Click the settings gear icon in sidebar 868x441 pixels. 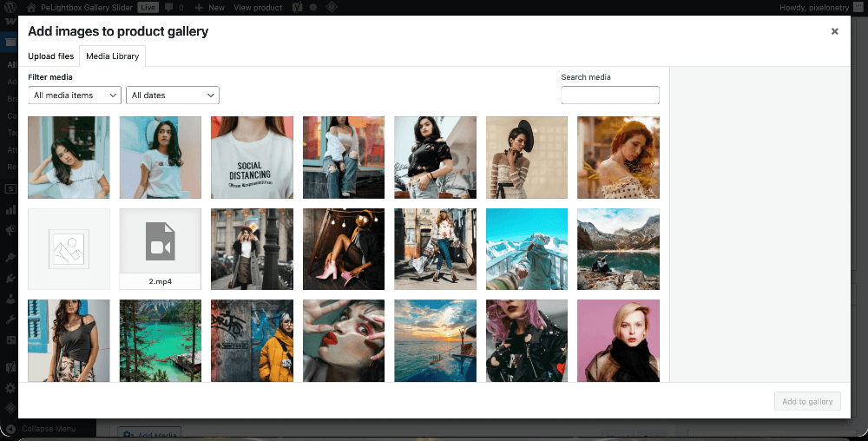click(x=10, y=388)
